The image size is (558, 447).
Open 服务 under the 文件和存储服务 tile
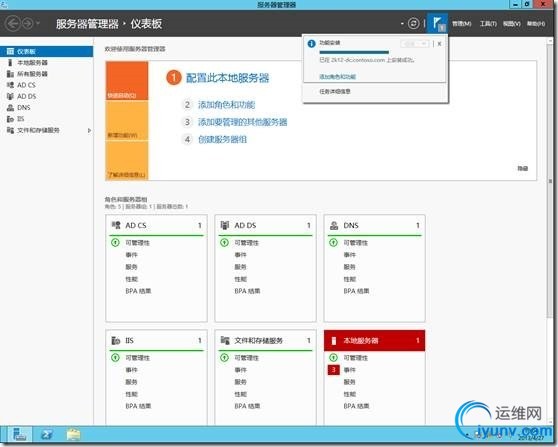tap(241, 382)
